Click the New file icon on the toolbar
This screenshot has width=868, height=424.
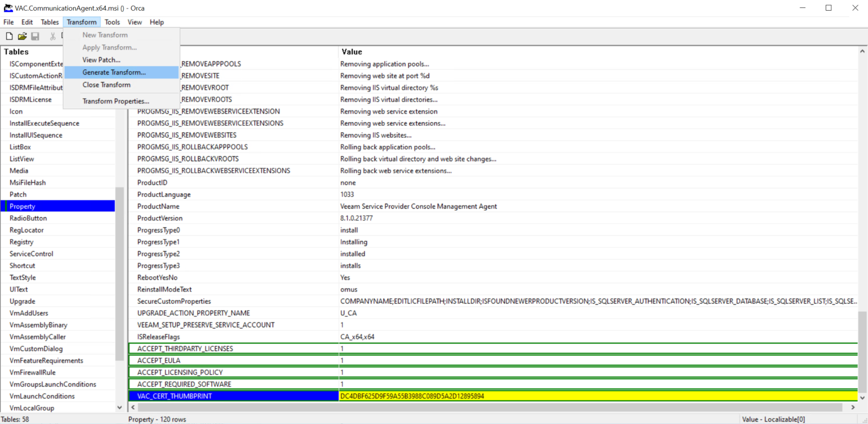pyautogui.click(x=9, y=36)
